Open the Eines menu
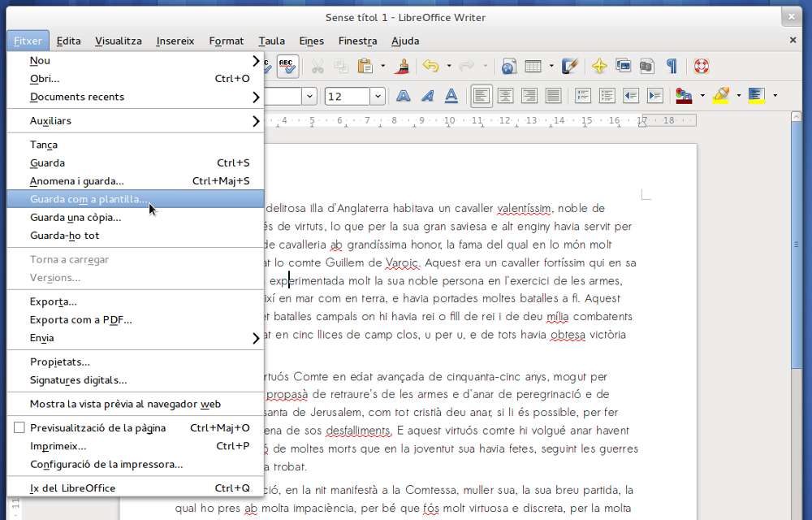 pyautogui.click(x=311, y=41)
